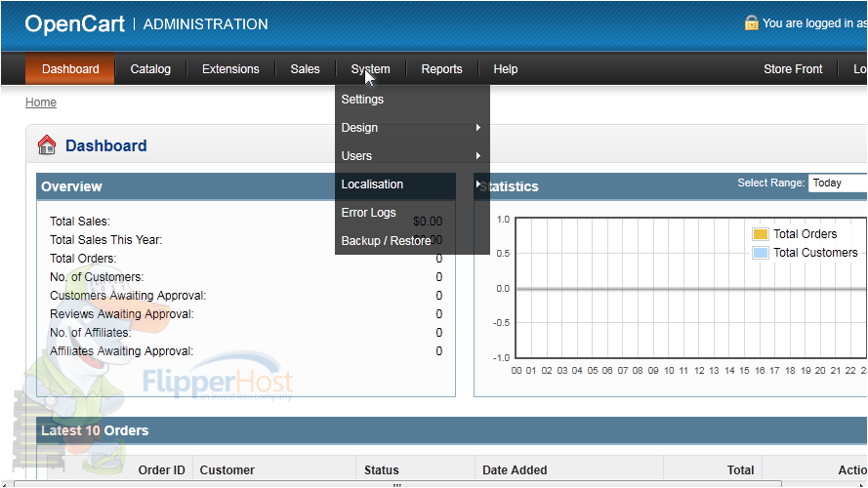Click the Total Sales This Year label
This screenshot has height=488, width=868.
click(x=105, y=240)
